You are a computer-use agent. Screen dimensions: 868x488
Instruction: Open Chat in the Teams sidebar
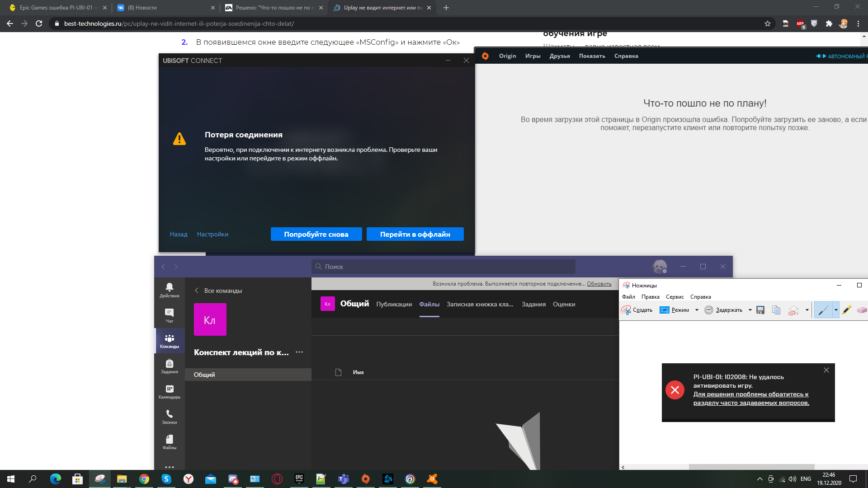170,315
